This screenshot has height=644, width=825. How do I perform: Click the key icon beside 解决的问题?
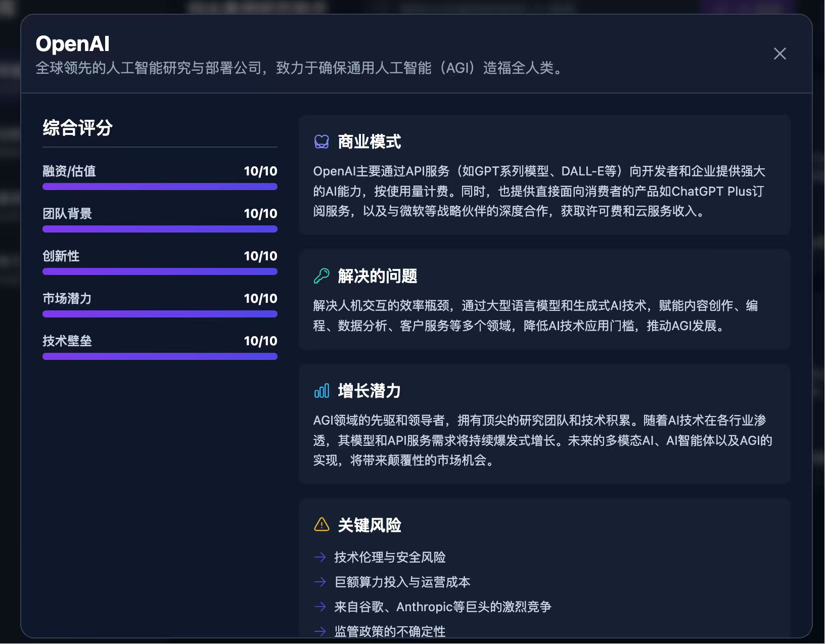tap(322, 276)
